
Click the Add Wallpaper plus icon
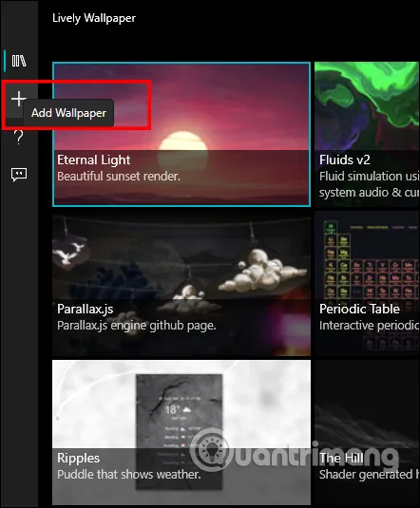click(19, 99)
